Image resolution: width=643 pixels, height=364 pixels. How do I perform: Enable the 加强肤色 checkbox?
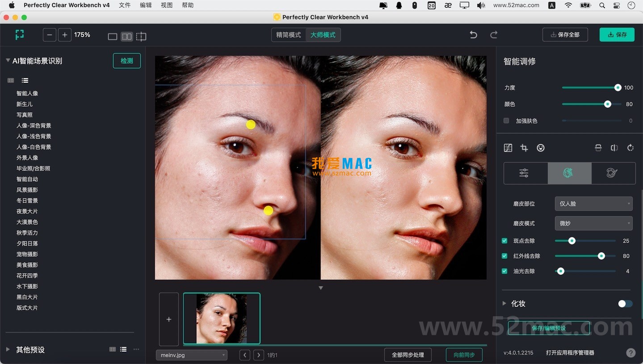(506, 121)
